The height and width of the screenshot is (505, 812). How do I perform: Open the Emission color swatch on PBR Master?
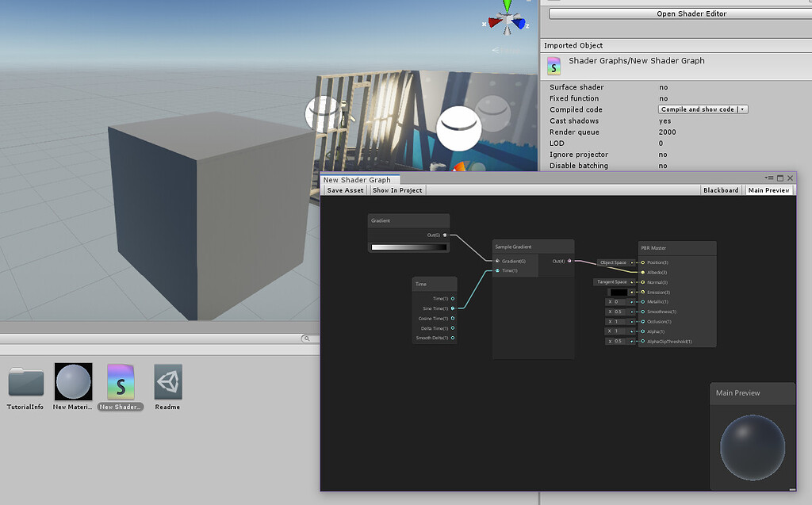coord(619,293)
